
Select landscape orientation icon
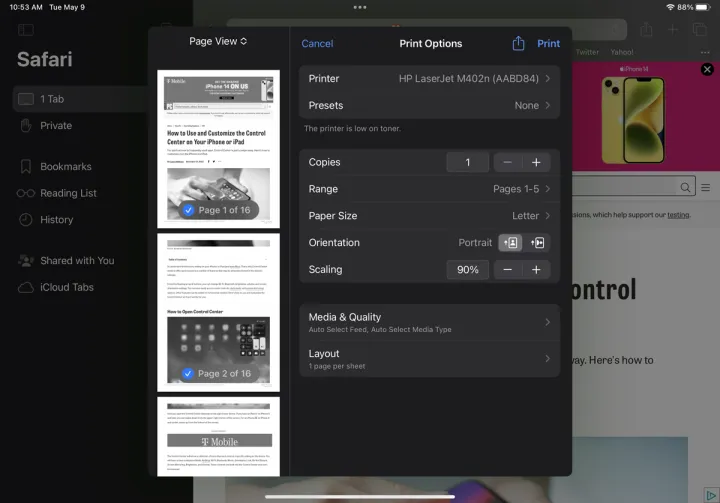pos(537,243)
